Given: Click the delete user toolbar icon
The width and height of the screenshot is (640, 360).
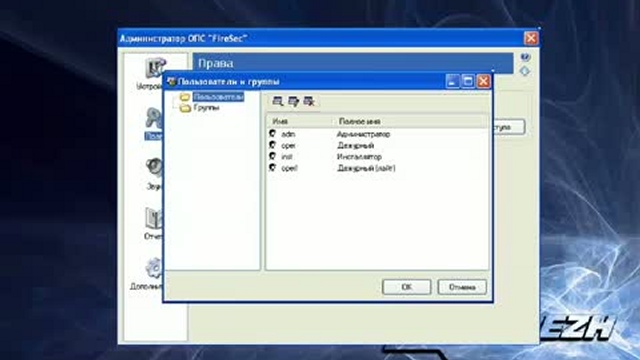Looking at the screenshot, I should point(309,102).
